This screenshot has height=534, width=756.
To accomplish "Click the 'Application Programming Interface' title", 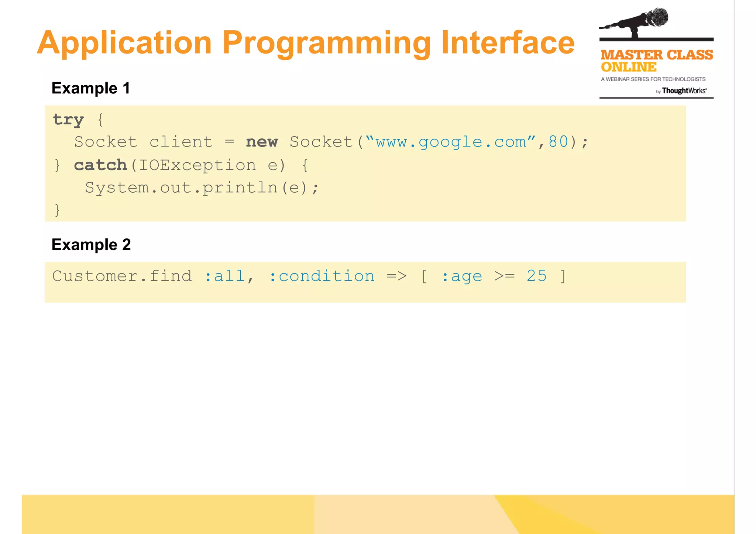I will [306, 43].
